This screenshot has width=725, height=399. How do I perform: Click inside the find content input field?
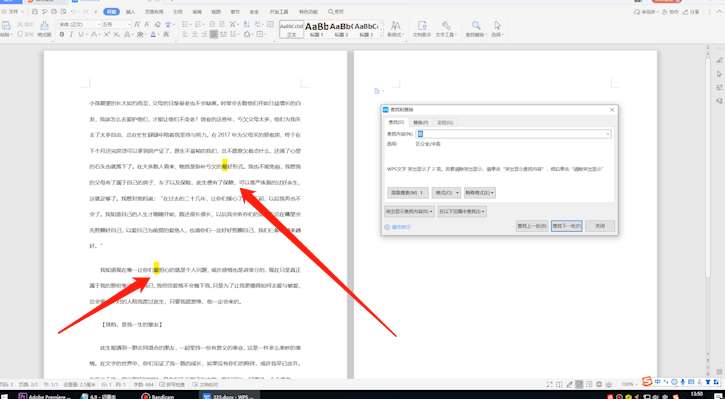tap(513, 134)
